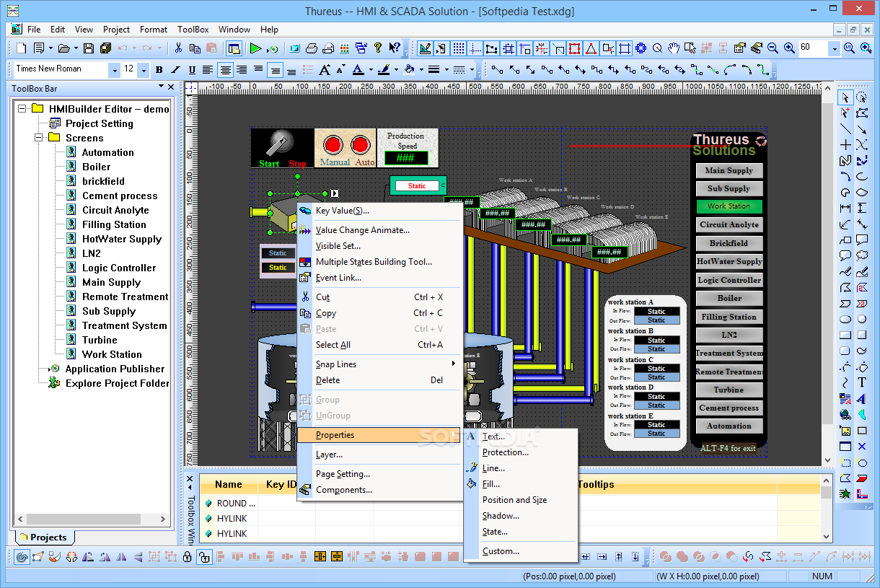880x588 pixels.
Task: Click the printer Print icon
Action: click(312, 48)
